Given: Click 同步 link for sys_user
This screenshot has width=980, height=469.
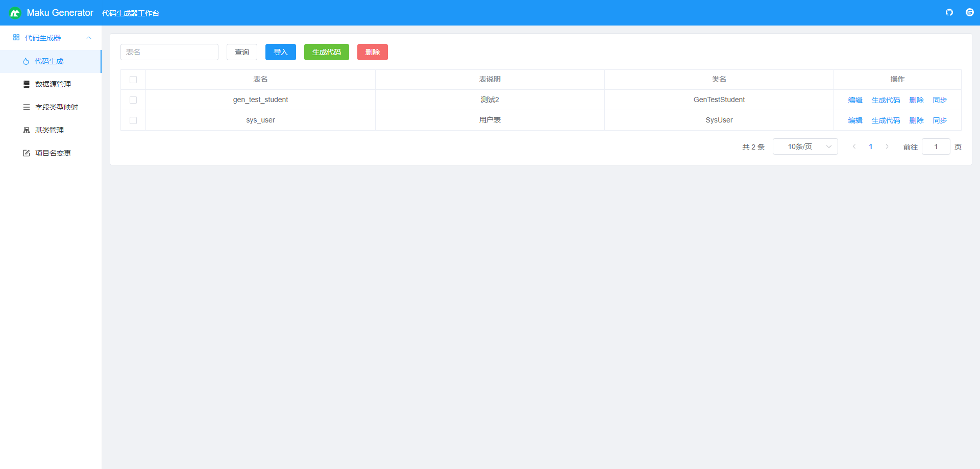Looking at the screenshot, I should (940, 120).
